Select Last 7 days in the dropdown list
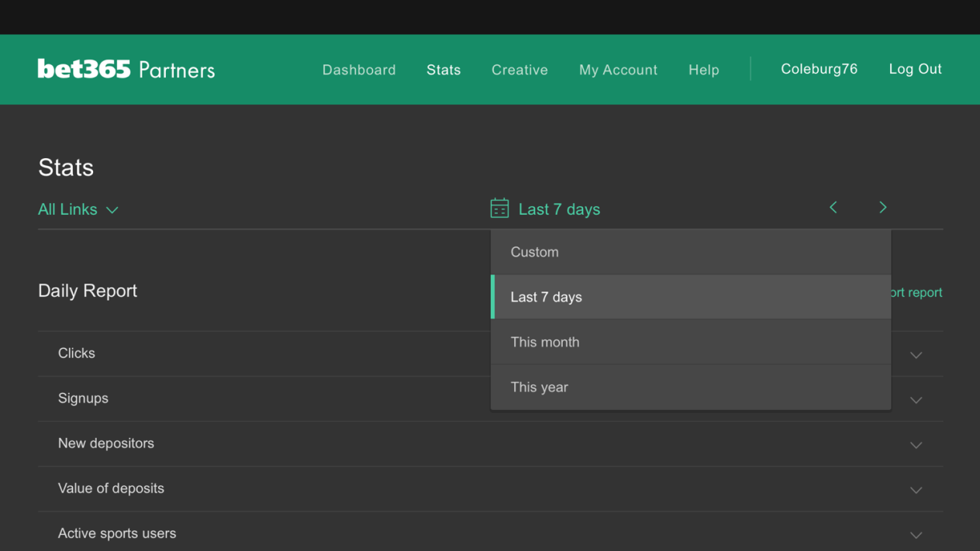The width and height of the screenshot is (980, 551). pos(691,297)
